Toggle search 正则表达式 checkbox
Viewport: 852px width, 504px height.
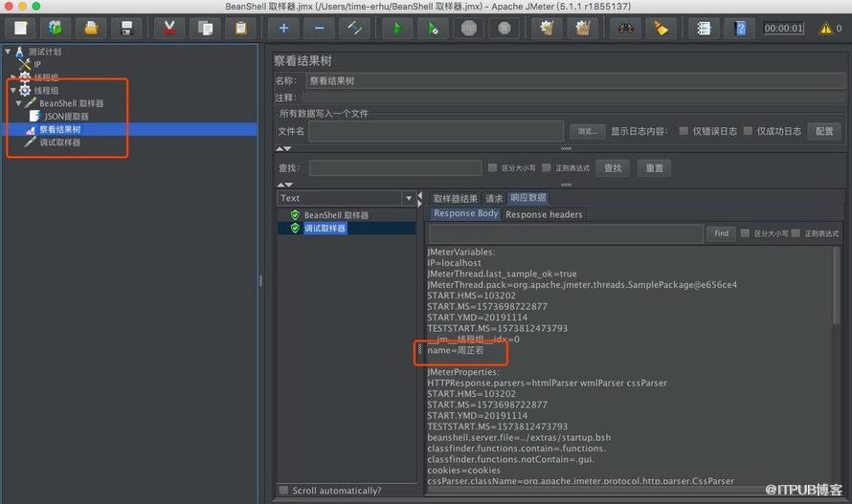pyautogui.click(x=547, y=167)
